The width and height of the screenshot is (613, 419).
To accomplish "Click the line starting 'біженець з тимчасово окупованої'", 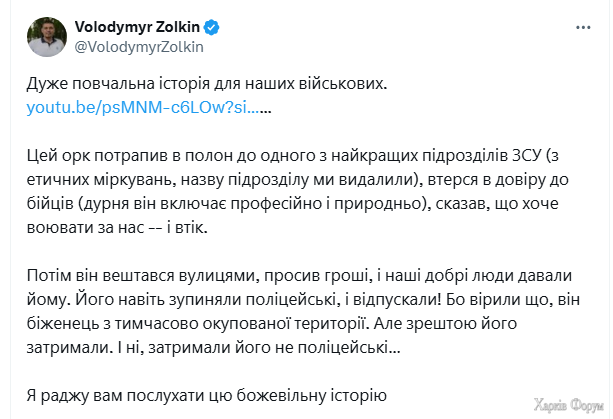I will [272, 324].
